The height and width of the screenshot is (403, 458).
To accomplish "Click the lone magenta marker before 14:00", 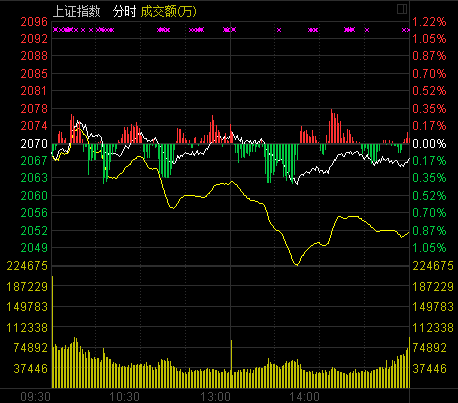I will pos(279,30).
